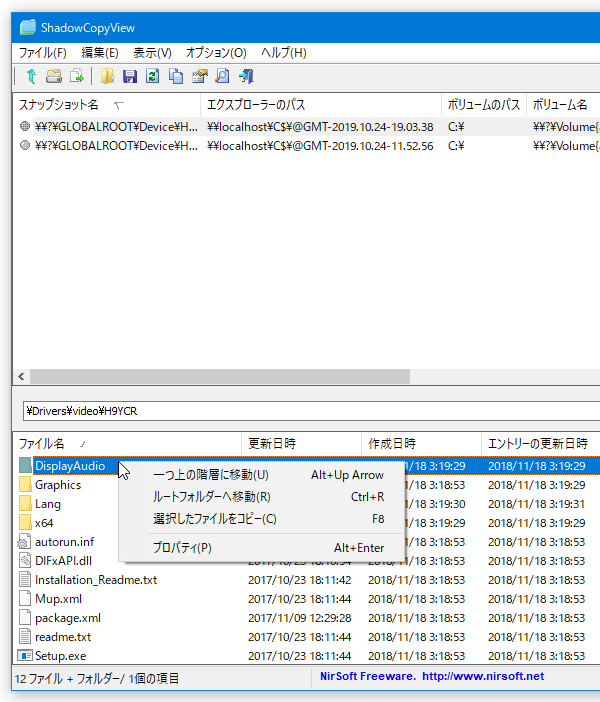Click the copy selected files toolbar icon
Screen dimensions: 600x702
[77, 77]
